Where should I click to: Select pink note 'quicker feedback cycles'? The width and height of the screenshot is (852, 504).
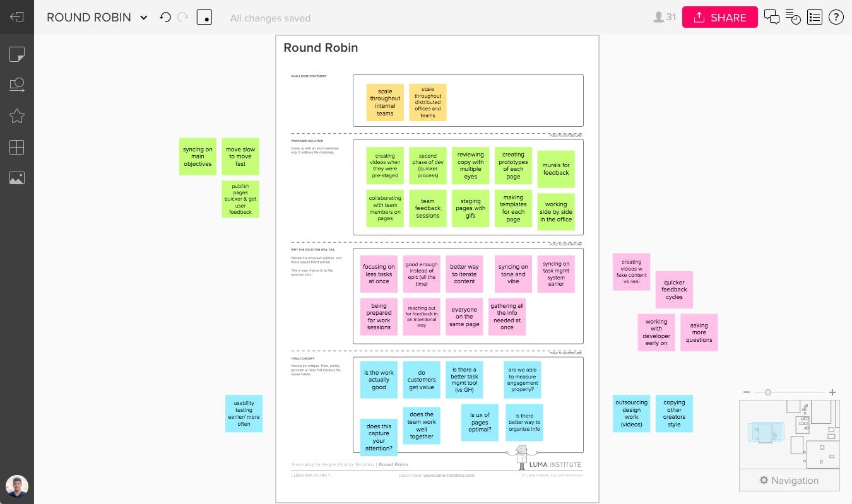(674, 290)
